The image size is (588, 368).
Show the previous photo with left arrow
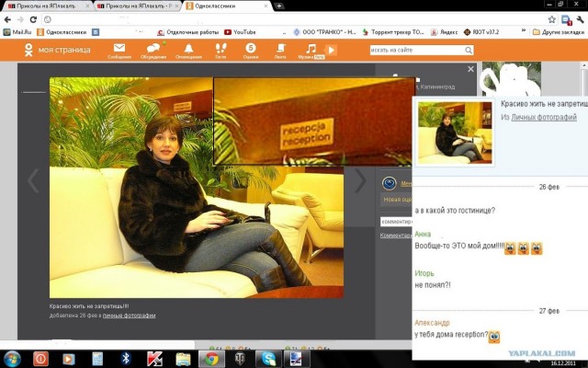[33, 180]
